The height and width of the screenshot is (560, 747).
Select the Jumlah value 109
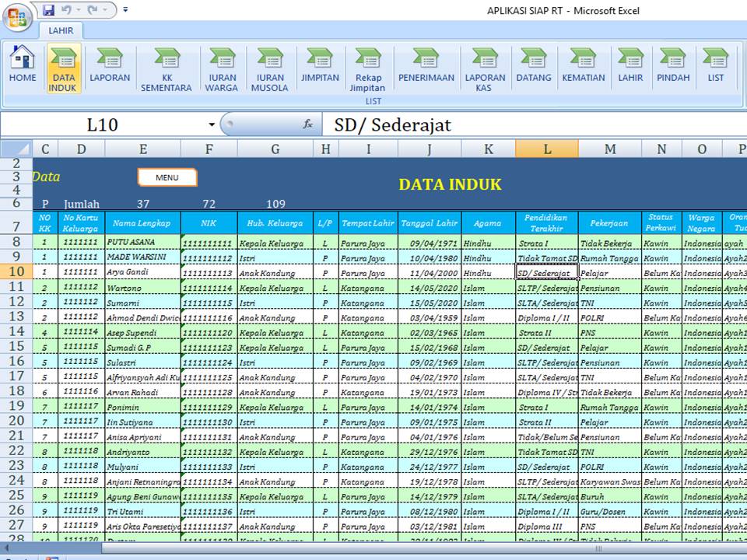coord(275,204)
